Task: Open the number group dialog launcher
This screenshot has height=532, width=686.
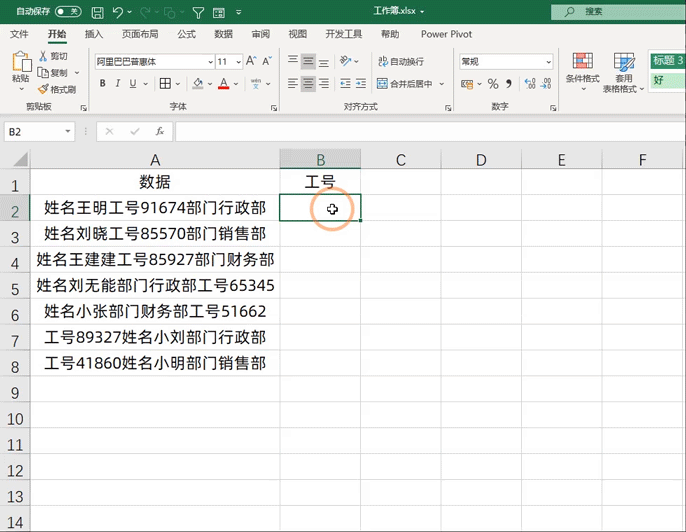Action: (553, 108)
